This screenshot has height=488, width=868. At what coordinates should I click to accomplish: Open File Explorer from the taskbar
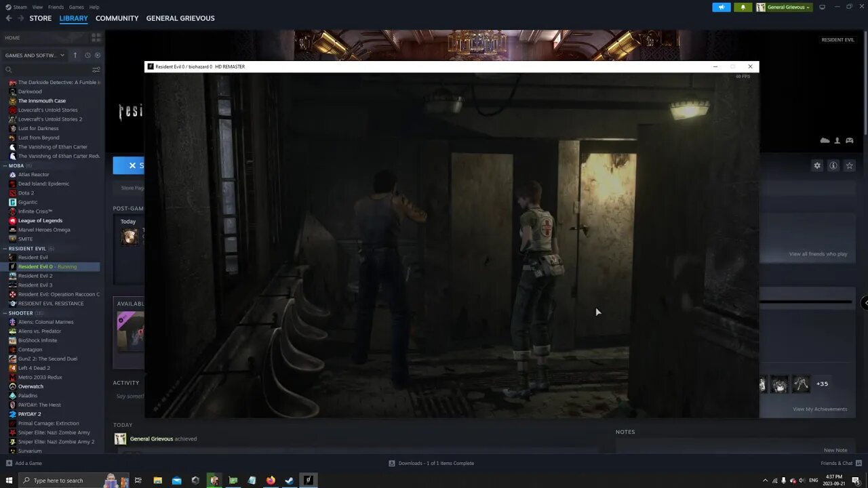pos(157,481)
